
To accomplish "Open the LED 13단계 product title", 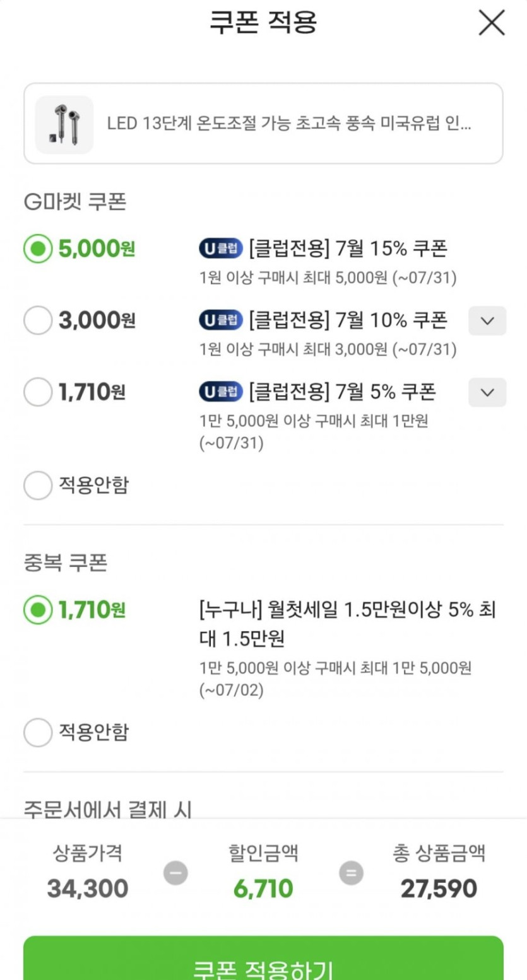I will pos(289,124).
